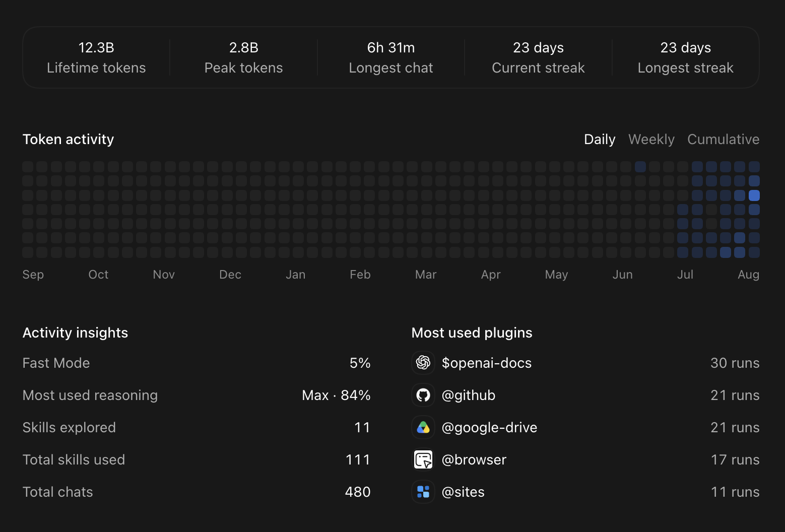Switch token activity to Weekly view

651,140
